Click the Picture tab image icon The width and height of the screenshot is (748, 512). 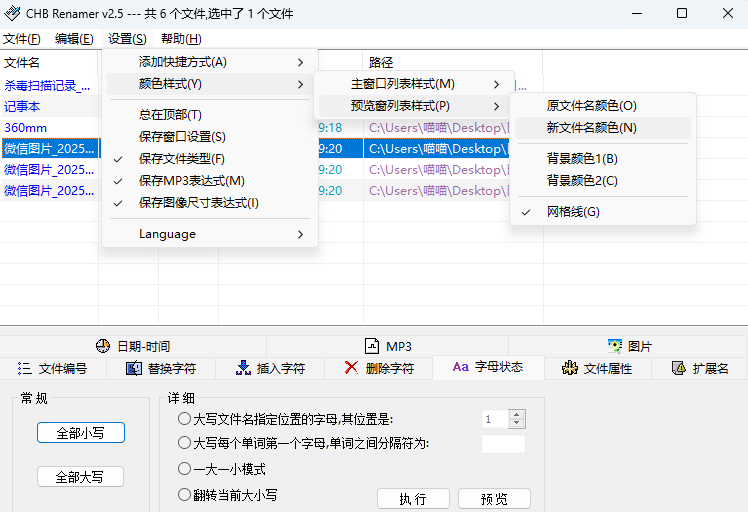pos(614,346)
